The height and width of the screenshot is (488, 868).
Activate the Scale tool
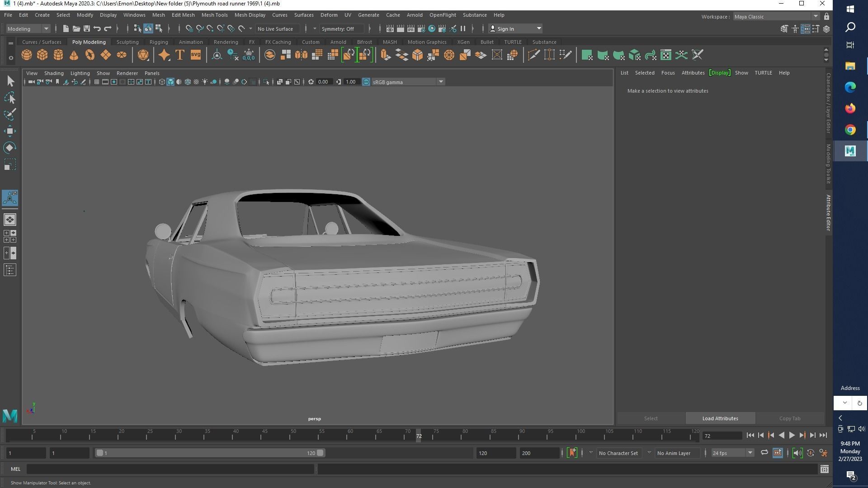pyautogui.click(x=10, y=164)
